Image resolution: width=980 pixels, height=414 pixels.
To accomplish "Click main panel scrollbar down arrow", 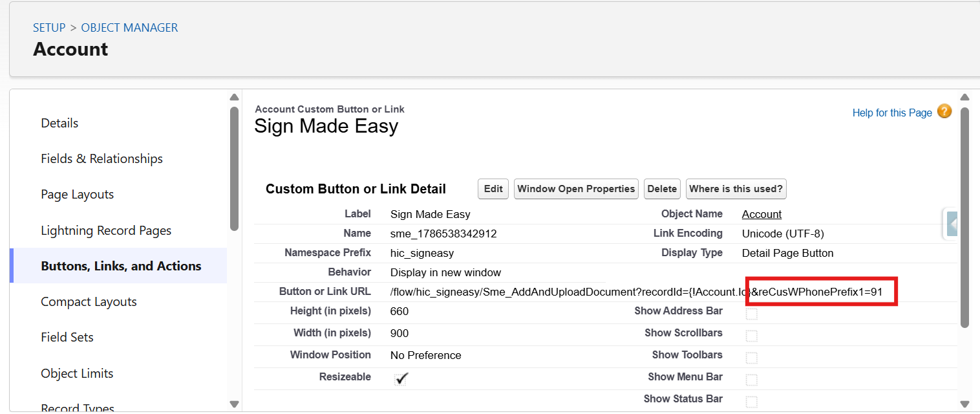I will (964, 404).
